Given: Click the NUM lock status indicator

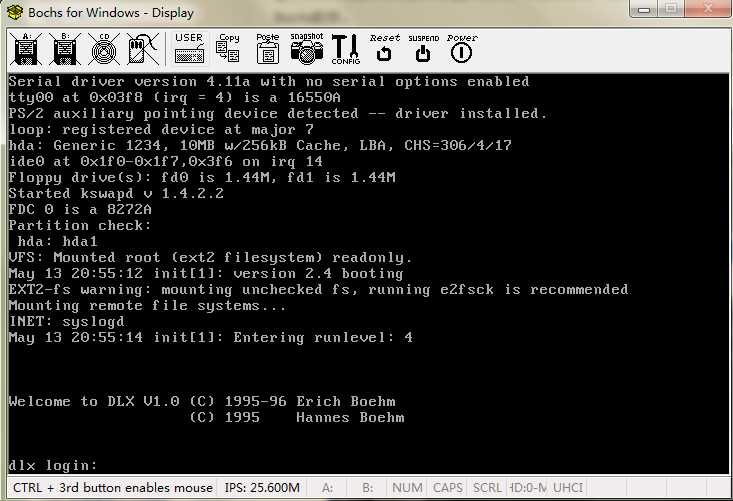Looking at the screenshot, I should tap(407, 488).
